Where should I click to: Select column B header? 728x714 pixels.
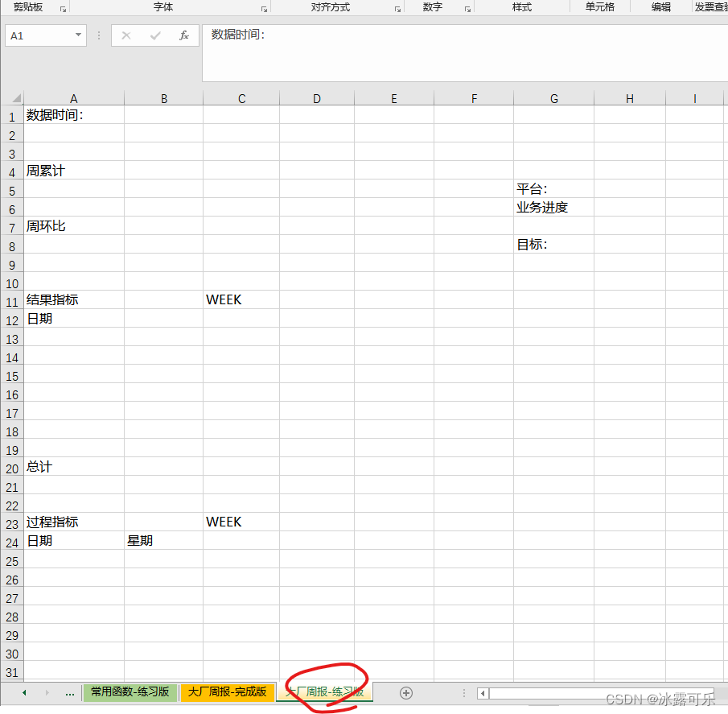pos(164,98)
